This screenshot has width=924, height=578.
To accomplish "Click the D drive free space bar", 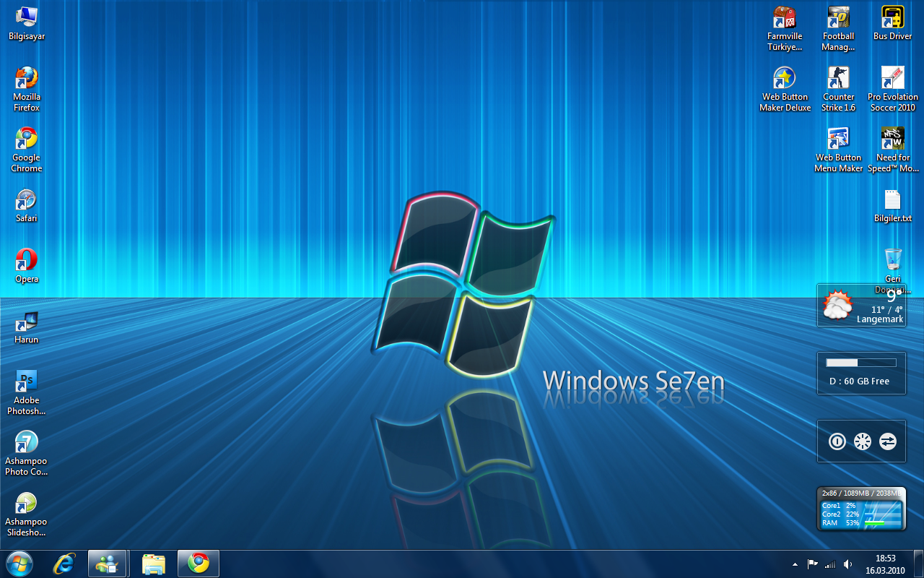I will 861,363.
